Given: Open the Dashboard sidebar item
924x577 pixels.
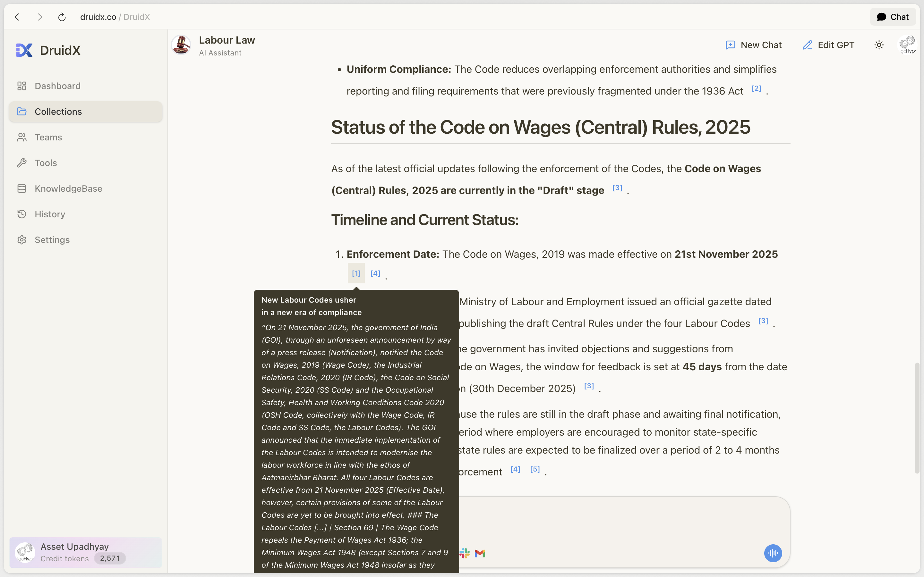Looking at the screenshot, I should pos(57,86).
